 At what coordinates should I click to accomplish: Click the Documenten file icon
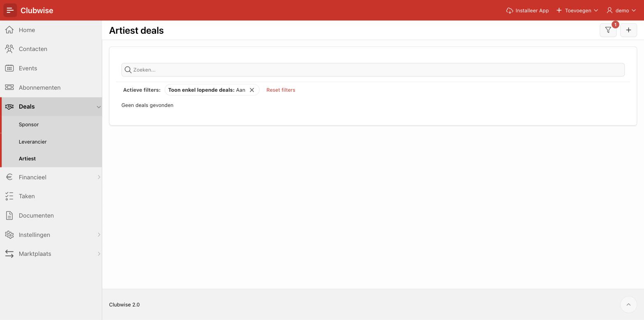click(9, 216)
